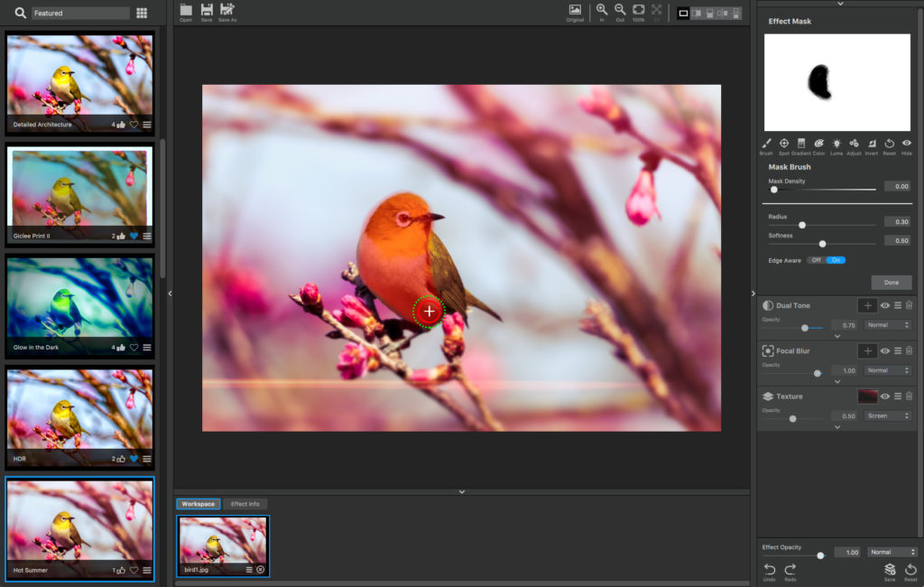
Task: Open Effect Opacity blend mode dropdown
Action: click(x=892, y=552)
